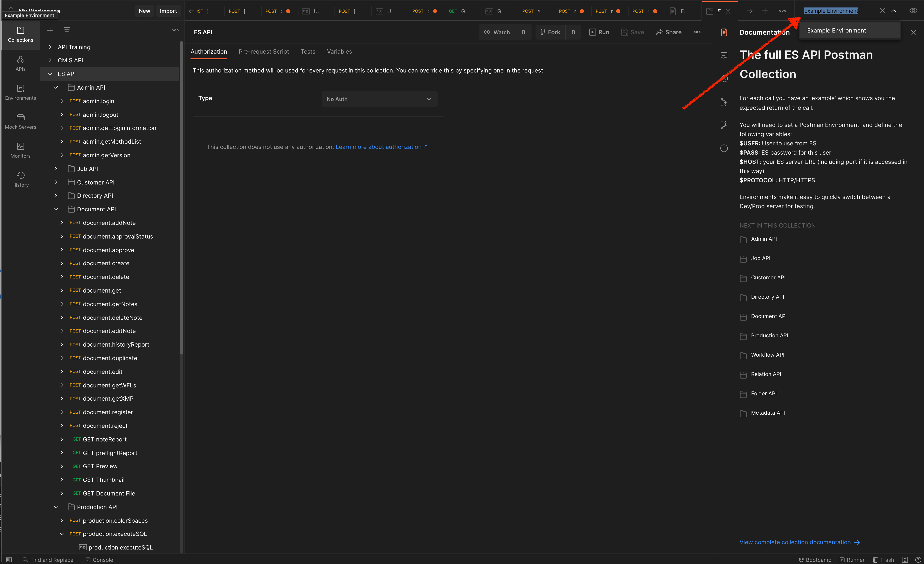
Task: Collapse the Document API folder
Action: (56, 209)
